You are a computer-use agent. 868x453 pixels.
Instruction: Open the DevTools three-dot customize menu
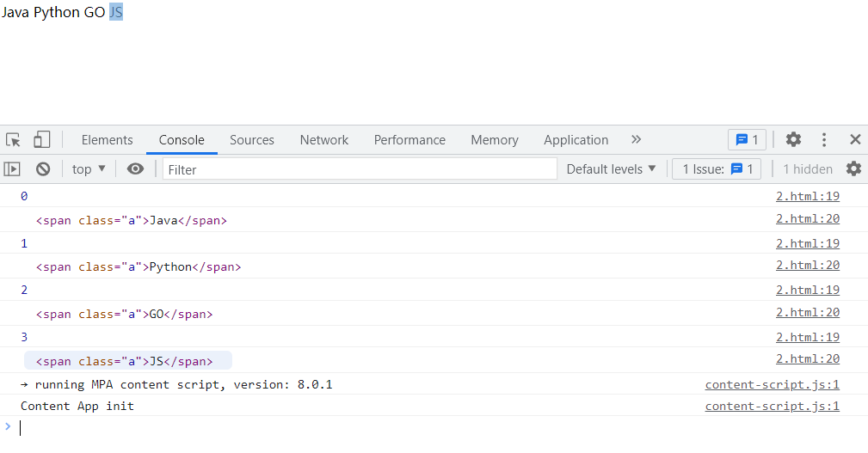coord(824,140)
